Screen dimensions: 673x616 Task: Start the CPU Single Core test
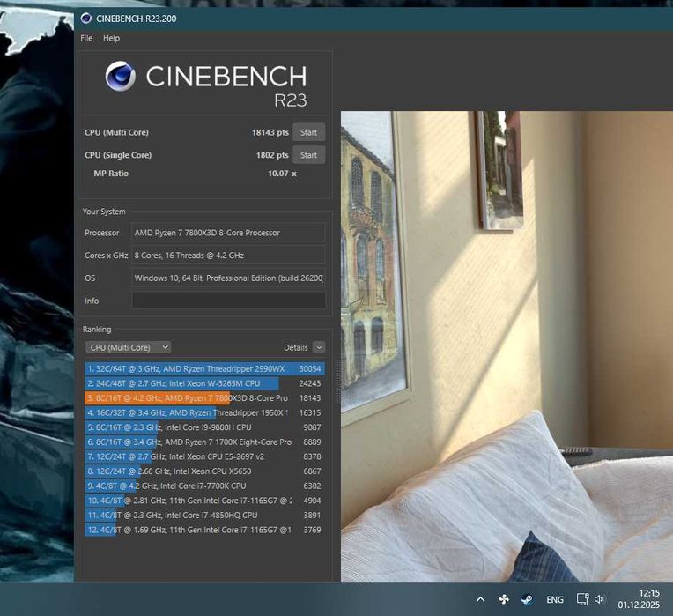pyautogui.click(x=308, y=155)
